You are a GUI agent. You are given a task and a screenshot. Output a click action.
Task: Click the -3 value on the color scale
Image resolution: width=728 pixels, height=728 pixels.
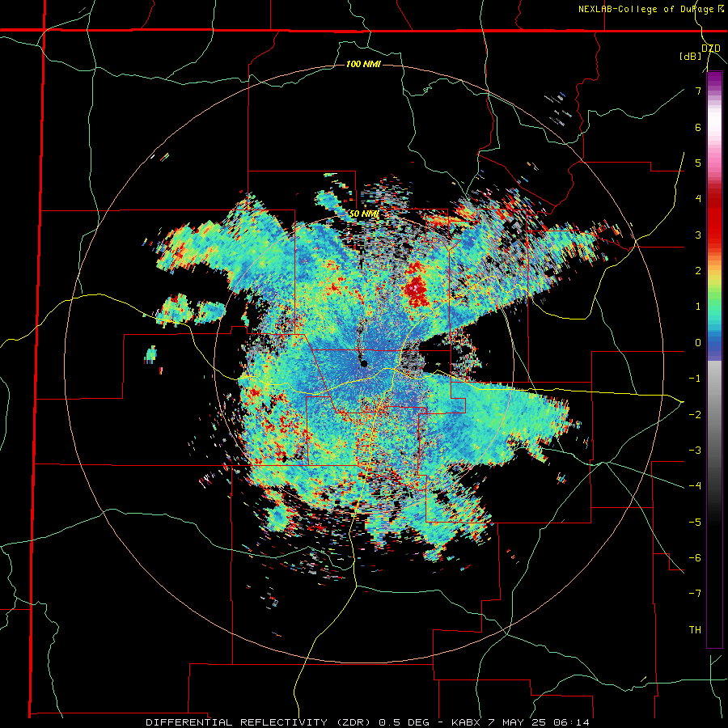pyautogui.click(x=695, y=450)
